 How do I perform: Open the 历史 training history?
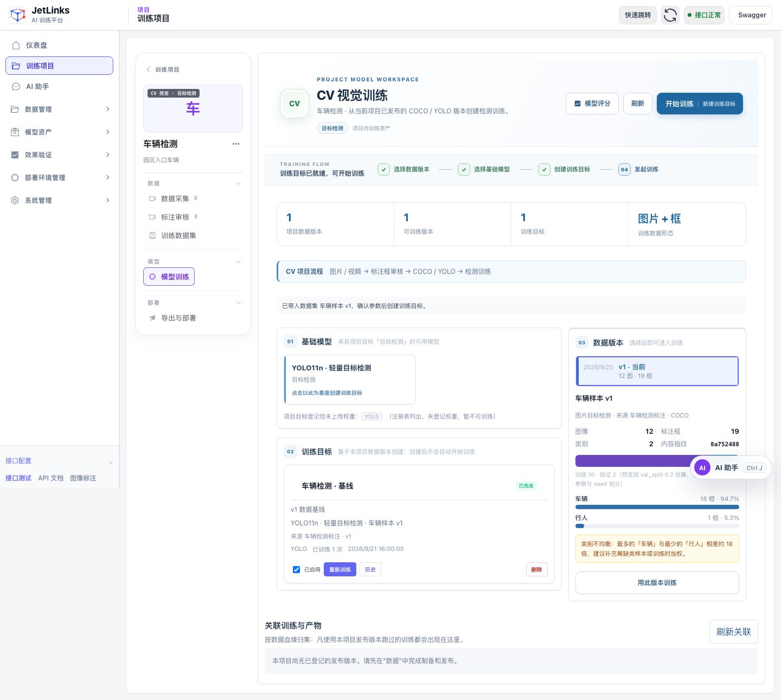pos(370,570)
